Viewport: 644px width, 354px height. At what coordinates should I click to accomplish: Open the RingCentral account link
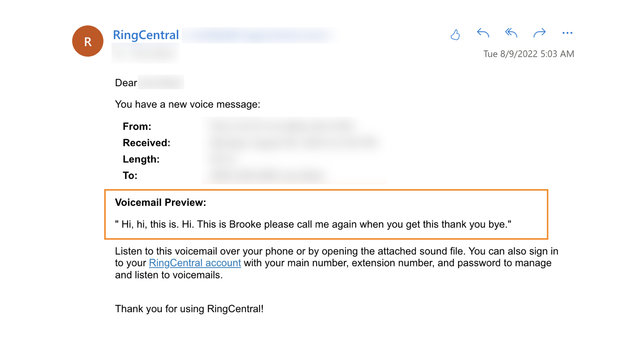point(195,263)
